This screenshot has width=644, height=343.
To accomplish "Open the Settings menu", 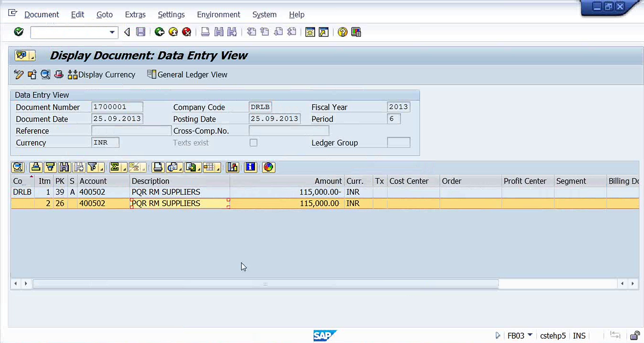I will tap(171, 15).
